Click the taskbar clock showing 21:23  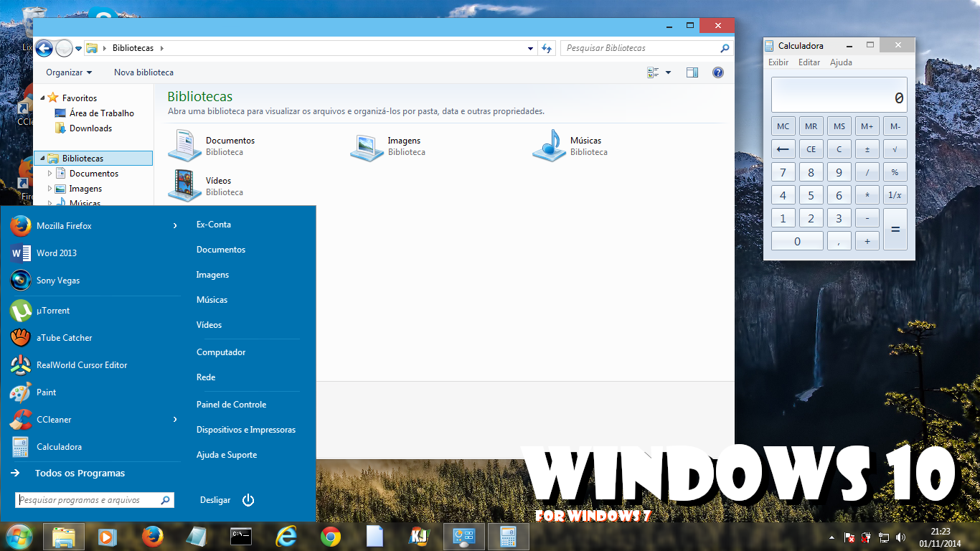click(940, 537)
